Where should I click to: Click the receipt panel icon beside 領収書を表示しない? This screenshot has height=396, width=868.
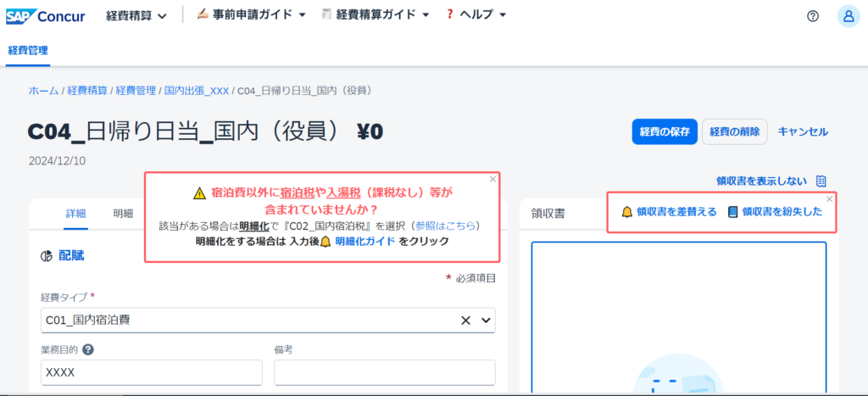(x=821, y=181)
